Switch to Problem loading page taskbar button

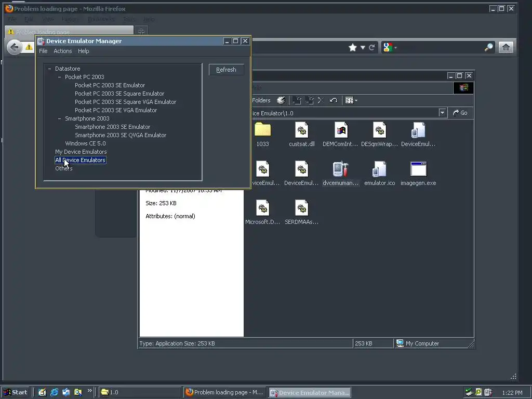point(225,392)
